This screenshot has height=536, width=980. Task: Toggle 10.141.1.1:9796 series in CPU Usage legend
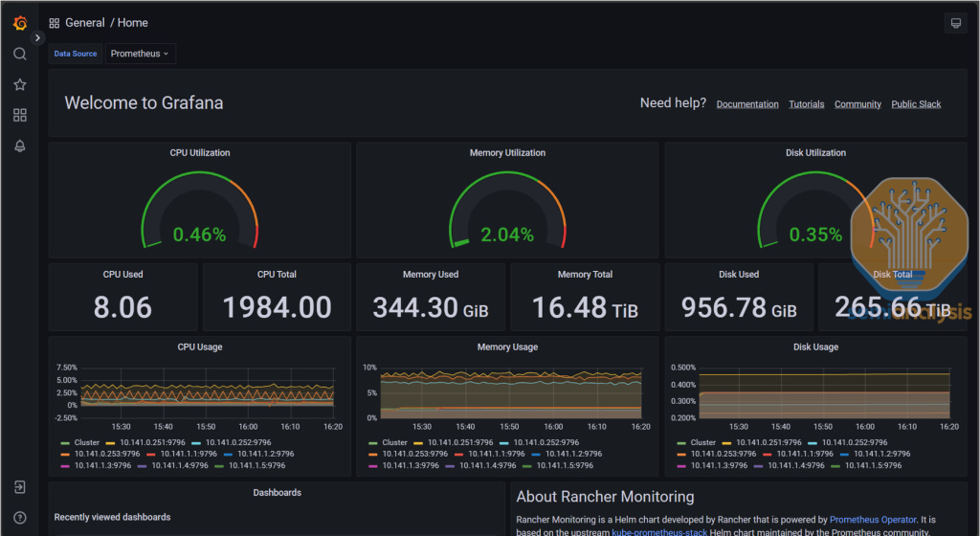pos(189,454)
